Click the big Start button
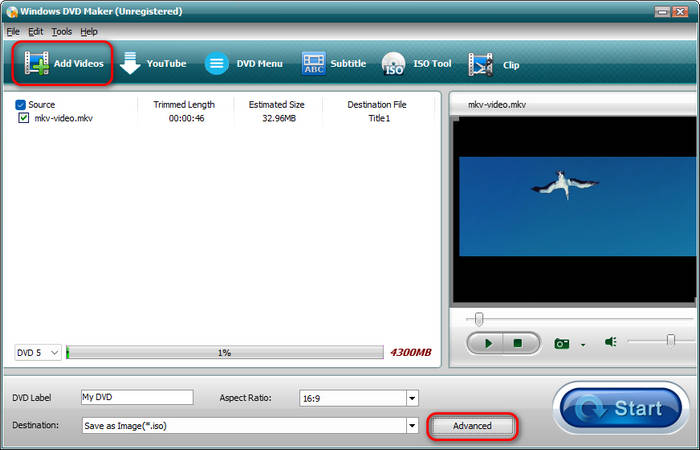 (621, 408)
